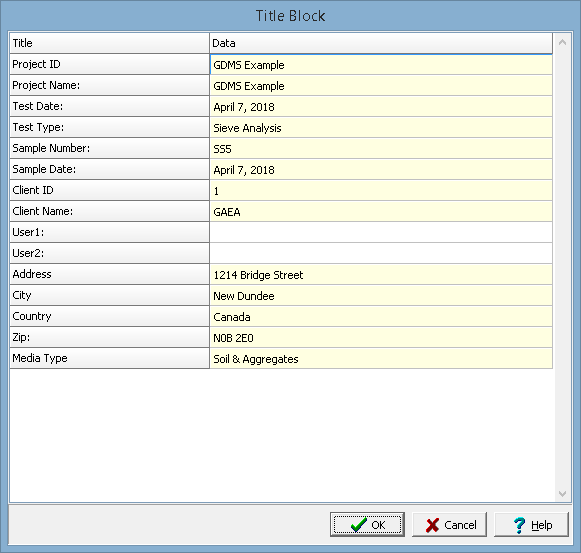581x553 pixels.
Task: Edit the Zip N0B 2E0 field
Action: click(381, 338)
